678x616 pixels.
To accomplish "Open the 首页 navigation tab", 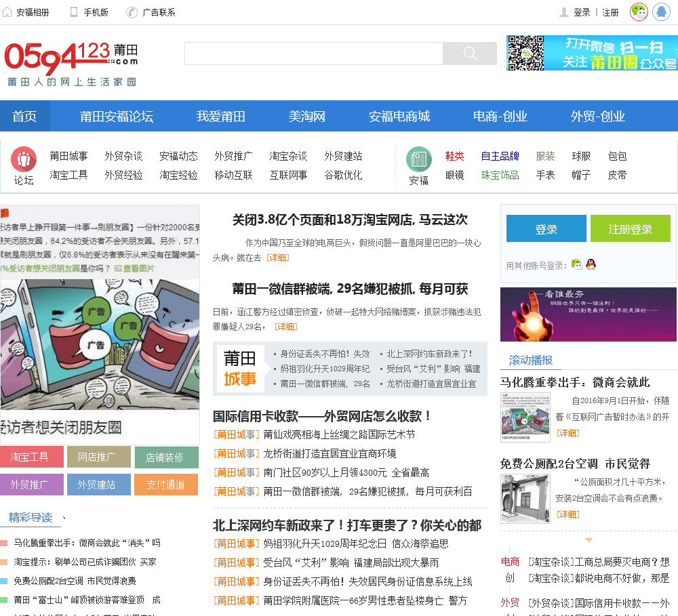I will pos(24,116).
